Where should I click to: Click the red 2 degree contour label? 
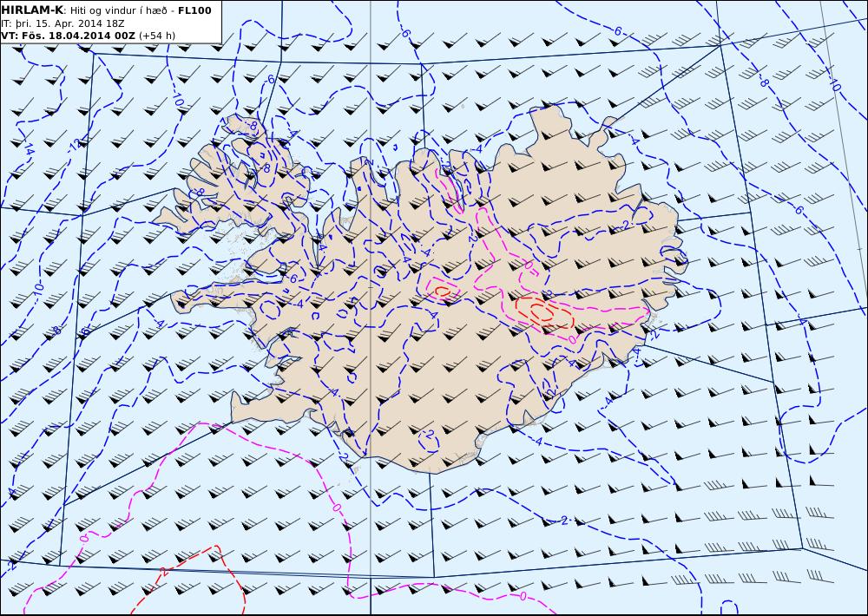pyautogui.click(x=163, y=571)
